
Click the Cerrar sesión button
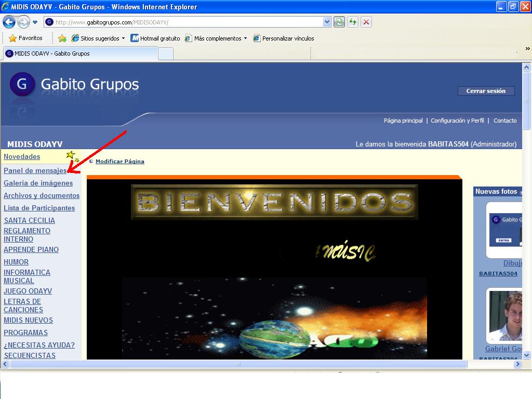486,91
